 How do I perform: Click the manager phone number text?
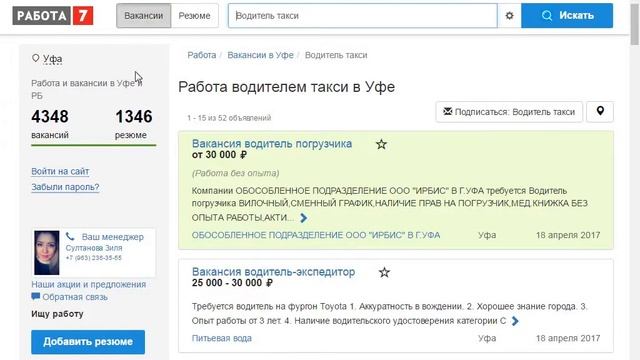pos(93,258)
